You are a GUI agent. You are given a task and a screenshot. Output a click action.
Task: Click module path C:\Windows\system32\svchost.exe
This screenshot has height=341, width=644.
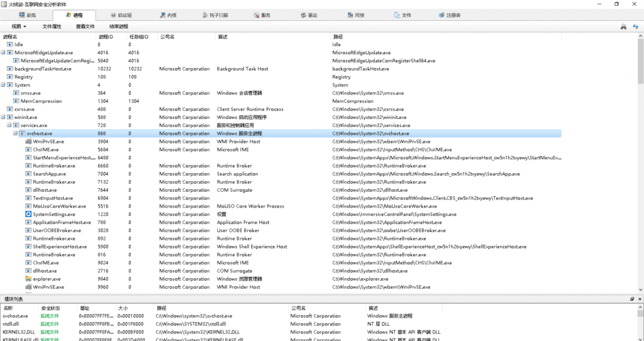point(194,316)
